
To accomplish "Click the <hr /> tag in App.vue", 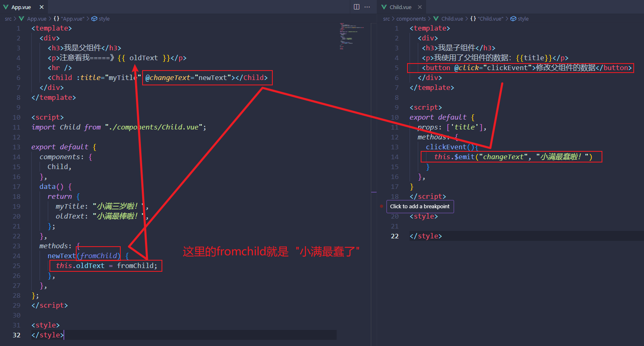I will (x=60, y=68).
